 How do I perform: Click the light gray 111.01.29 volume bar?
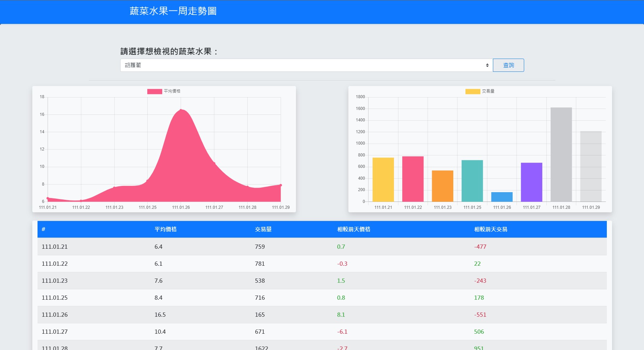click(591, 167)
